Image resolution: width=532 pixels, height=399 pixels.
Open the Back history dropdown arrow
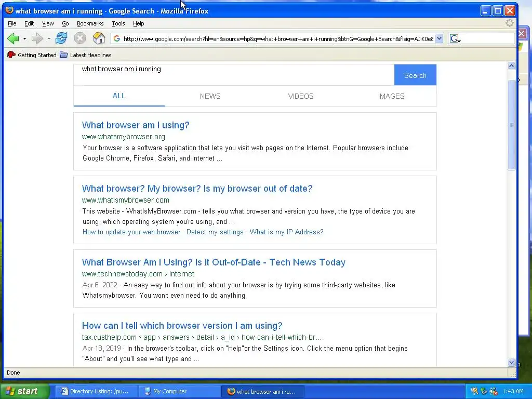point(24,38)
